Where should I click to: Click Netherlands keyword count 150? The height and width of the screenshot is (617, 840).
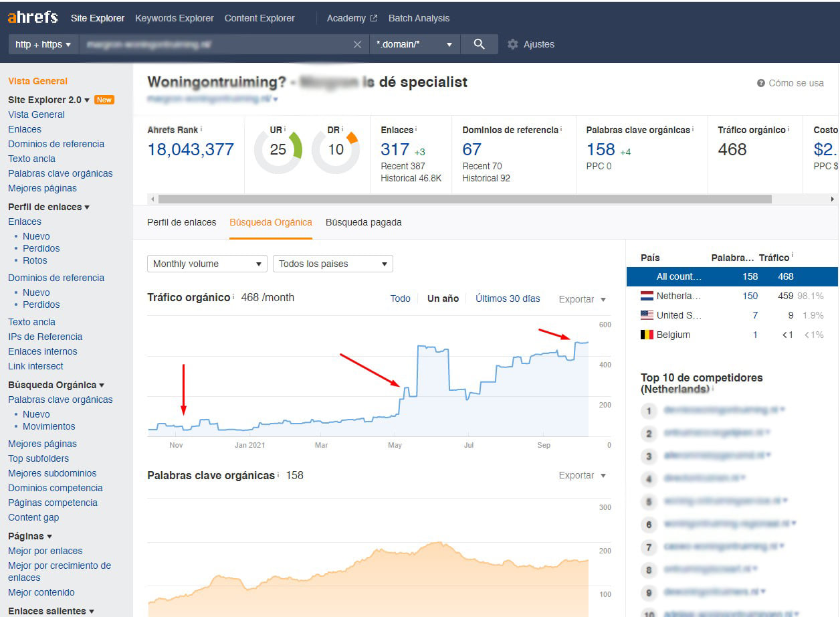[x=750, y=296]
